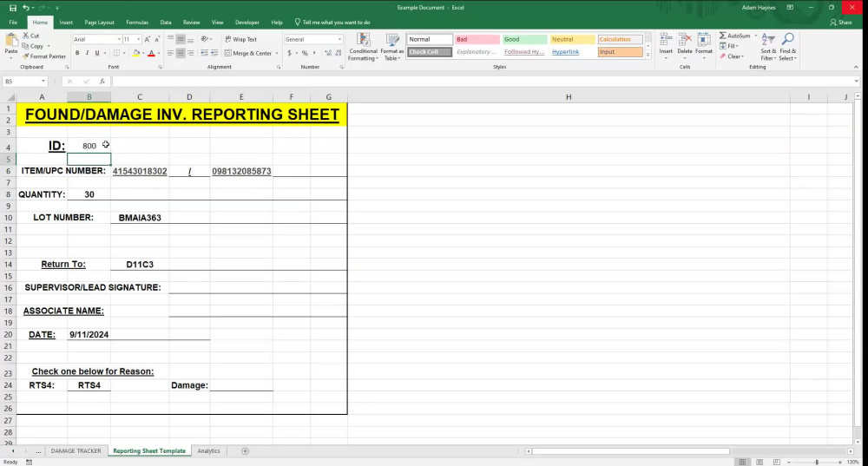Open the Font Color dropdown arrow
The image size is (868, 466).
pyautogui.click(x=159, y=54)
